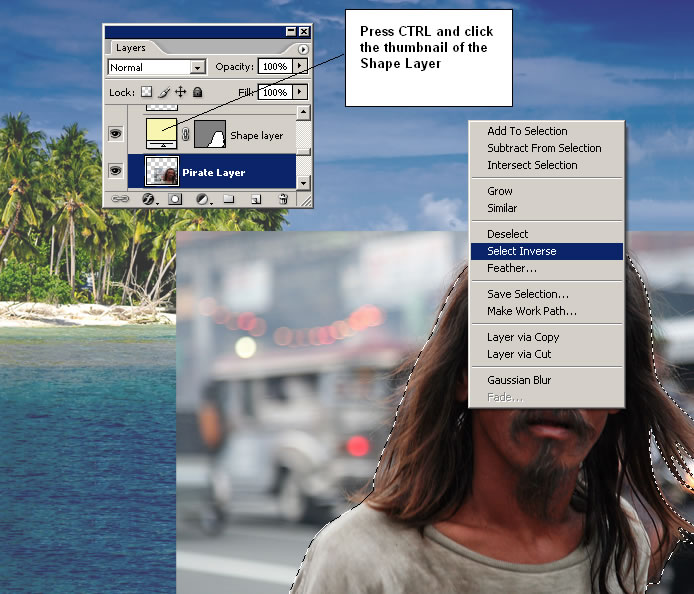Toggle lock image pixels brush icon
Viewport: 694px width, 594px height.
click(x=164, y=92)
